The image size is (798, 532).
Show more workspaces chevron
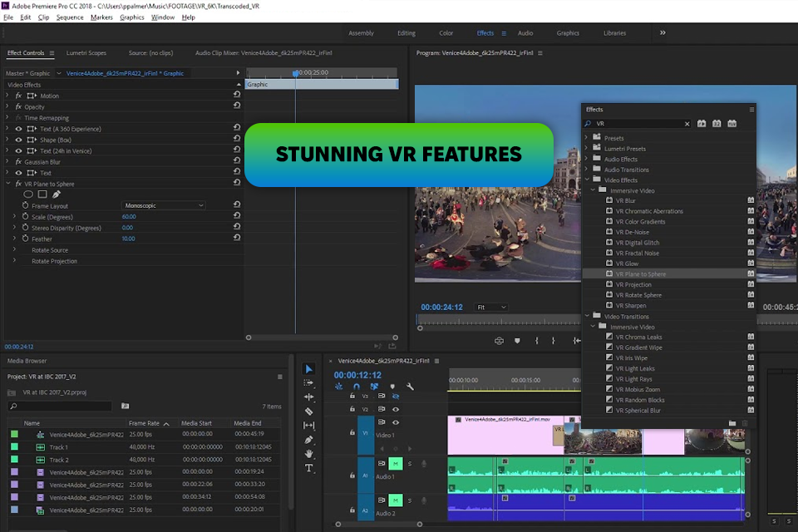(x=663, y=32)
